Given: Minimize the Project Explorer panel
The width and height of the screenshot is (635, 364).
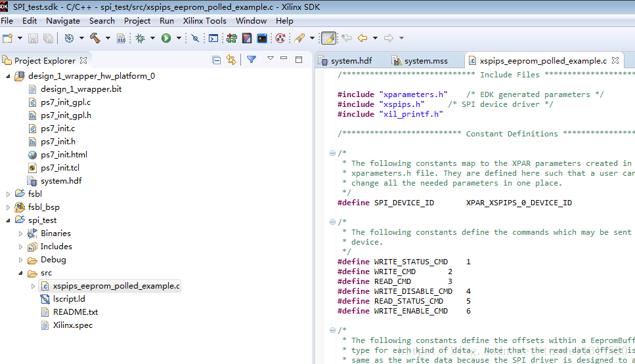Looking at the screenshot, I should tap(284, 58).
